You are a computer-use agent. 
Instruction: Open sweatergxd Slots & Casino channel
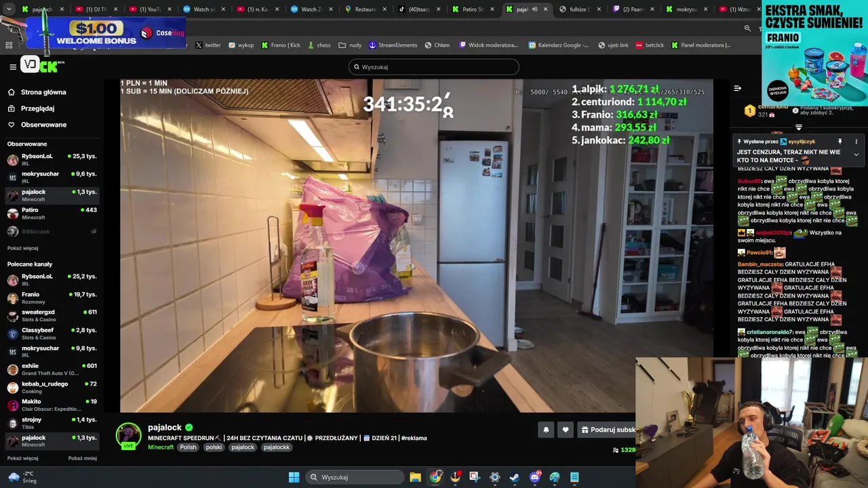click(x=52, y=316)
